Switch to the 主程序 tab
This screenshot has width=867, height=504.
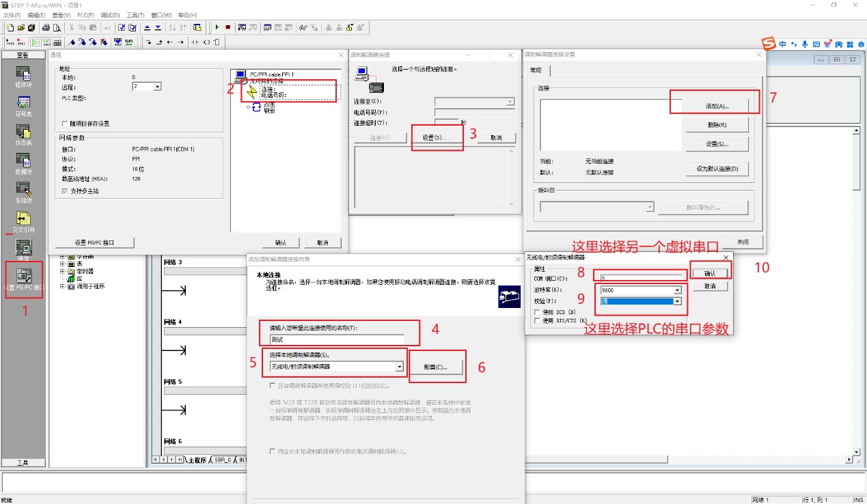coord(197,460)
